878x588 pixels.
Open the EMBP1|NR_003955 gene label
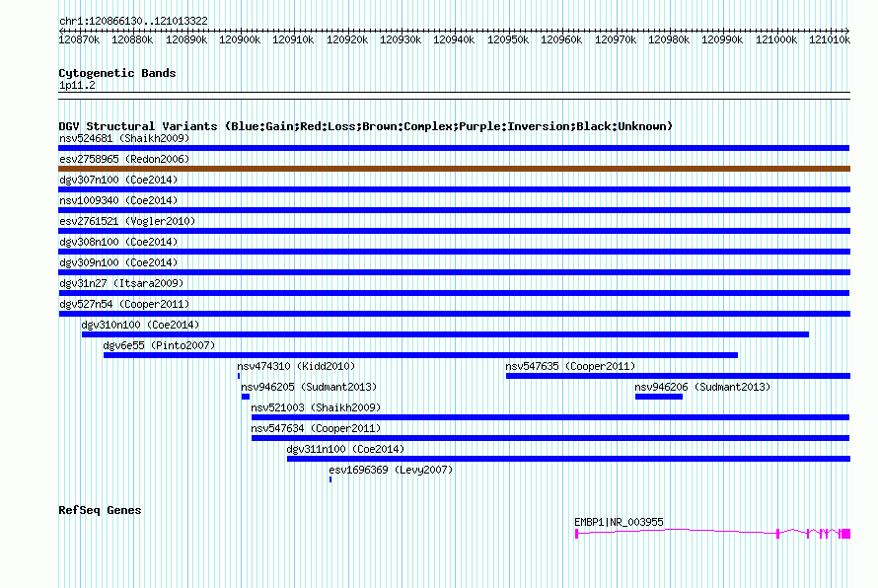click(619, 522)
